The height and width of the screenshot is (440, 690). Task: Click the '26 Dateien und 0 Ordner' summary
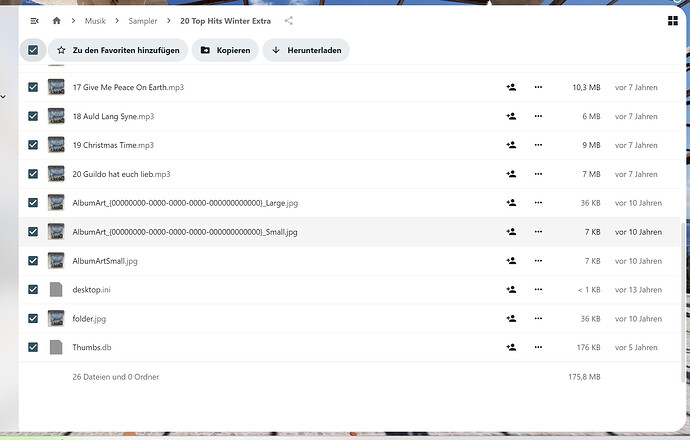116,377
